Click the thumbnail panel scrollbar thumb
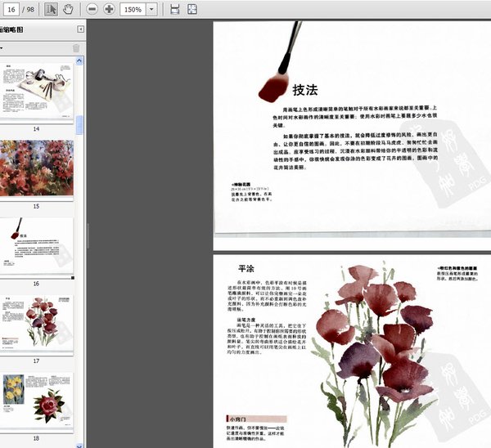The image size is (491, 448). [x=79, y=124]
